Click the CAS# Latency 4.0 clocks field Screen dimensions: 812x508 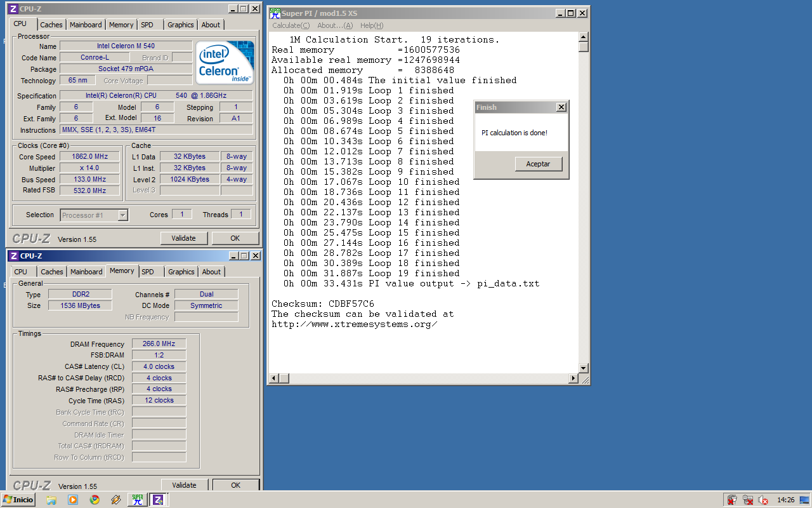(x=159, y=367)
